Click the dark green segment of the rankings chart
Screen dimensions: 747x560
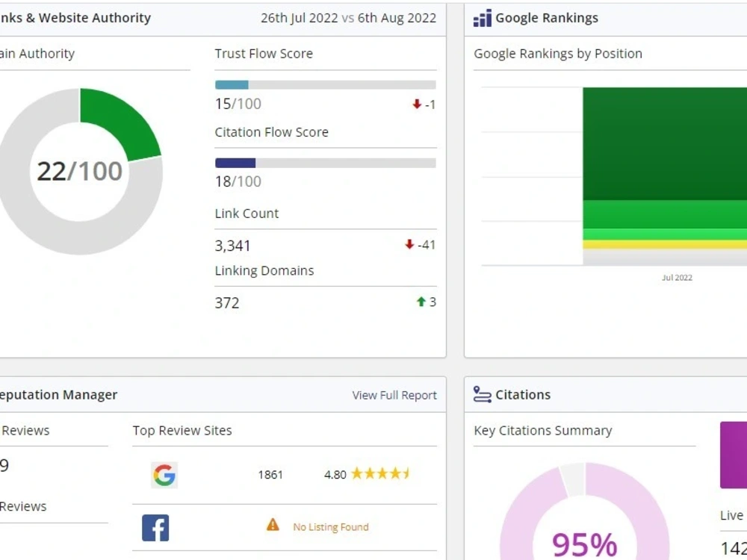point(665,144)
